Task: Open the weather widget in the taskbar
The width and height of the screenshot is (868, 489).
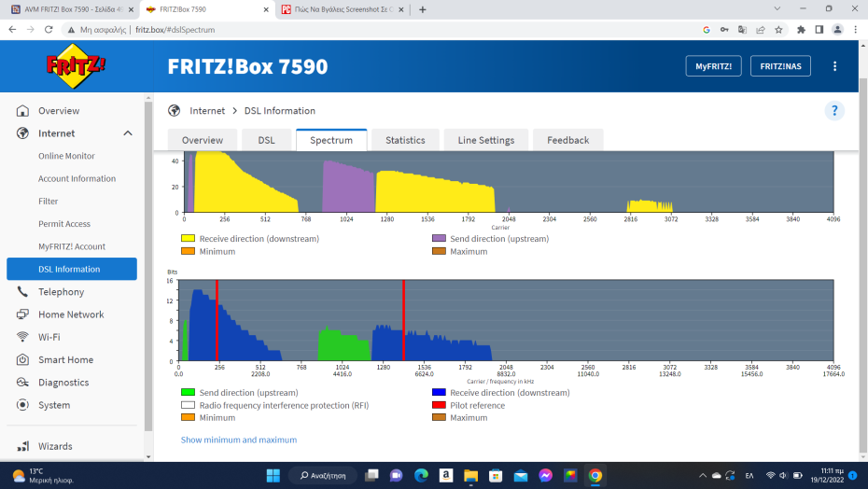Action: pos(43,476)
